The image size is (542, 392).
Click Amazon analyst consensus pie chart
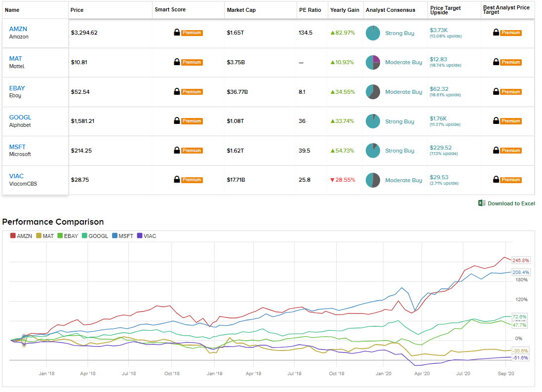[x=373, y=33]
